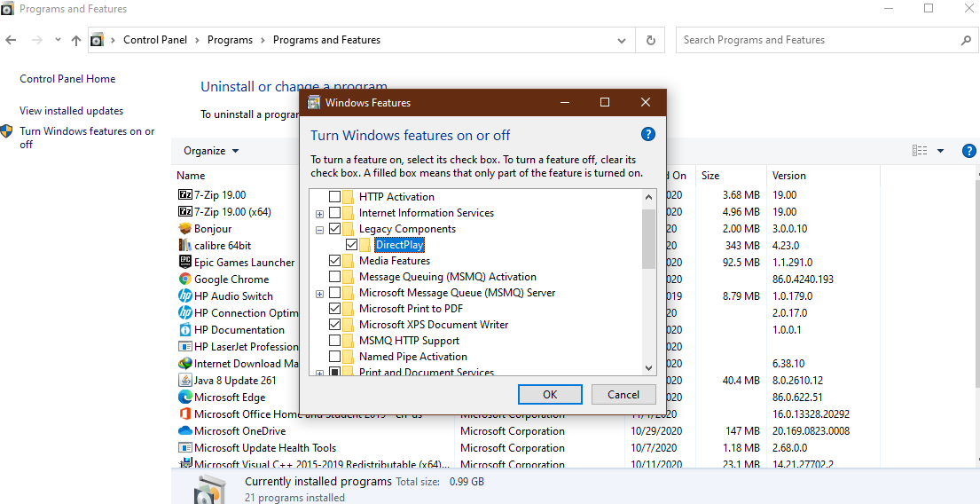Click the features list scrollbar thumb
Screen dimensions: 980x504
click(648, 238)
